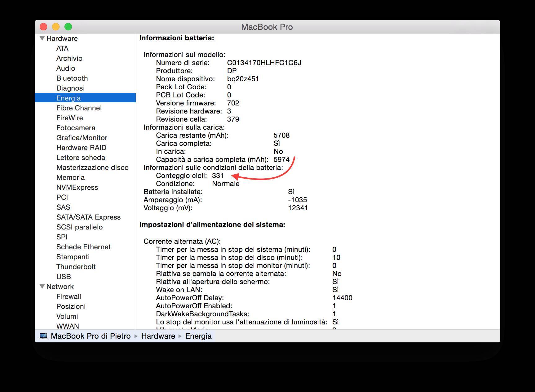Click Impostazioni d'alimentazione del sistema heading
Image resolution: width=535 pixels, height=392 pixels.
[x=212, y=225]
